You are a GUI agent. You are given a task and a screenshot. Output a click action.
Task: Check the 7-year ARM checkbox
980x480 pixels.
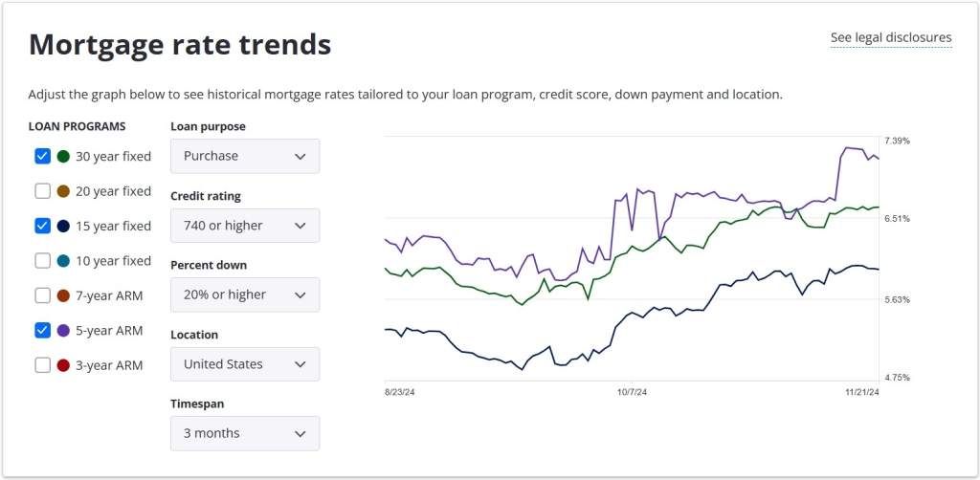[42, 295]
